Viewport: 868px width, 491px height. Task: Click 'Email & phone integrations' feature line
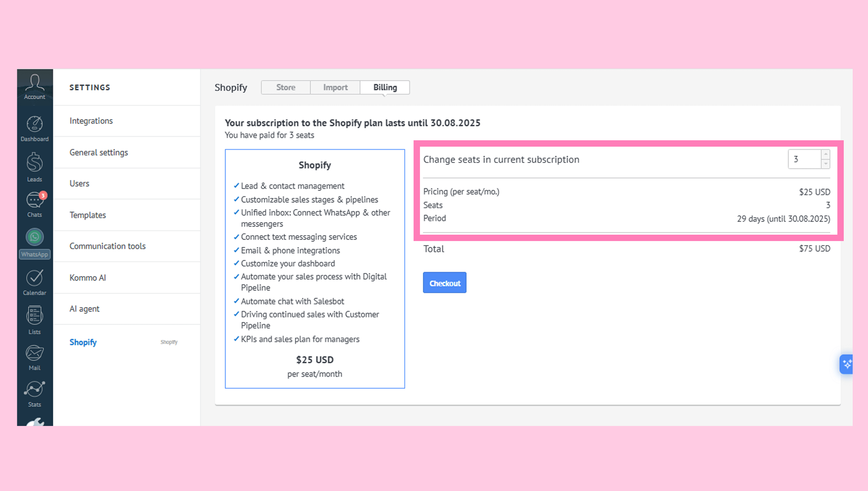point(290,251)
